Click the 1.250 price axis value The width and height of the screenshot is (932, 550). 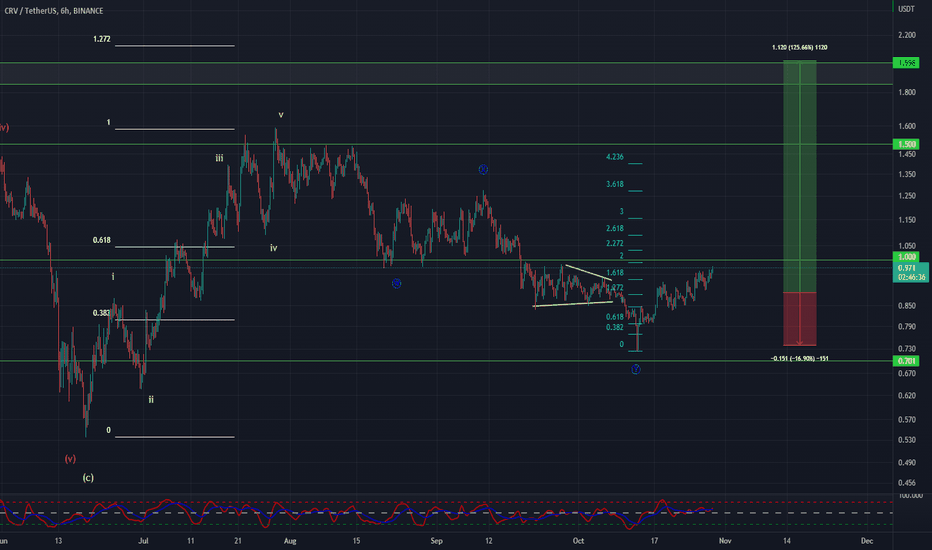[x=907, y=196]
